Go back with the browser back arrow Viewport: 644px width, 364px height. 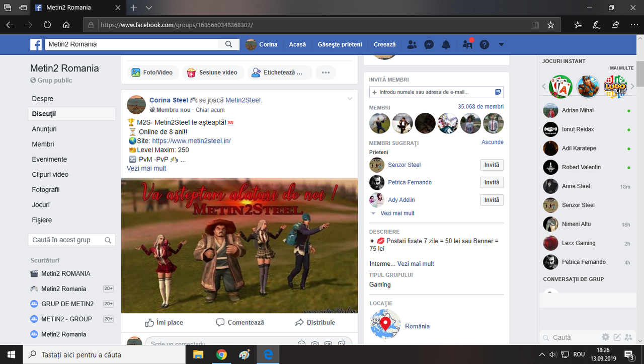[10, 24]
